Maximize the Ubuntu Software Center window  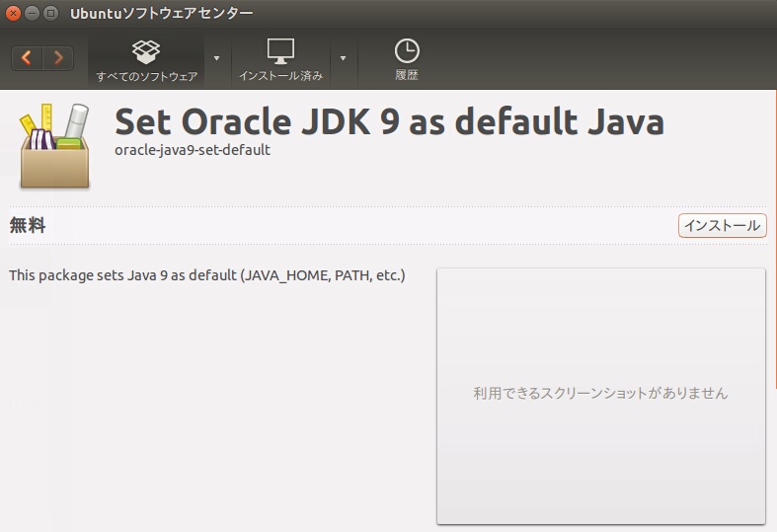(50, 14)
